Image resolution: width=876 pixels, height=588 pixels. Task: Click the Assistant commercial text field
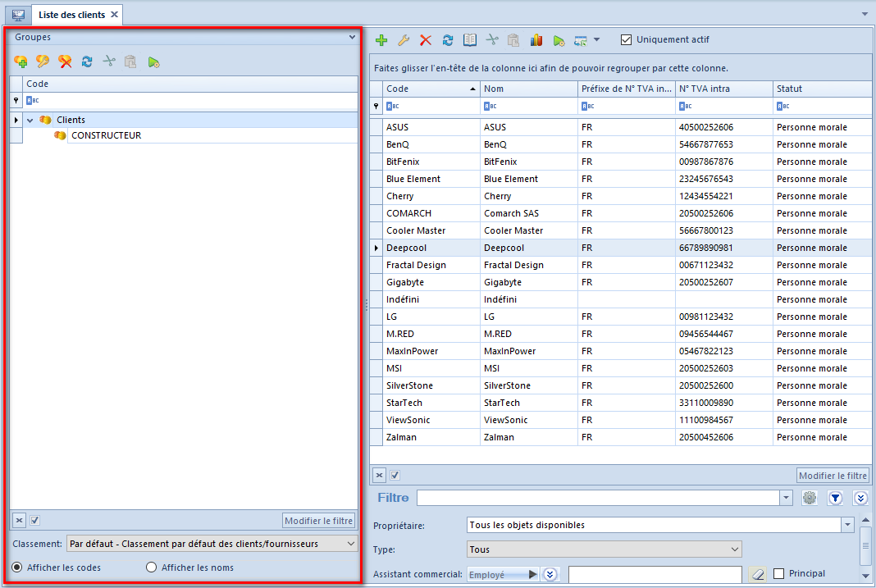pyautogui.click(x=655, y=574)
